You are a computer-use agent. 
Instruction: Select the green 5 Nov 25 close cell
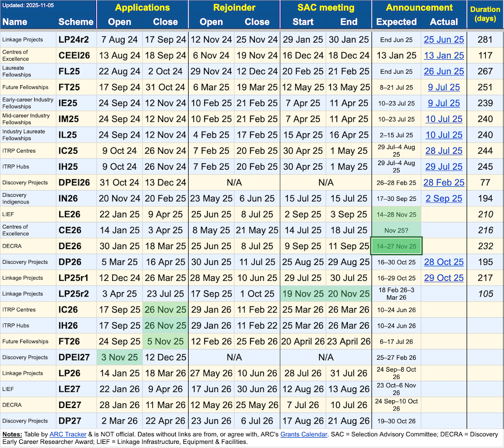[165, 342]
